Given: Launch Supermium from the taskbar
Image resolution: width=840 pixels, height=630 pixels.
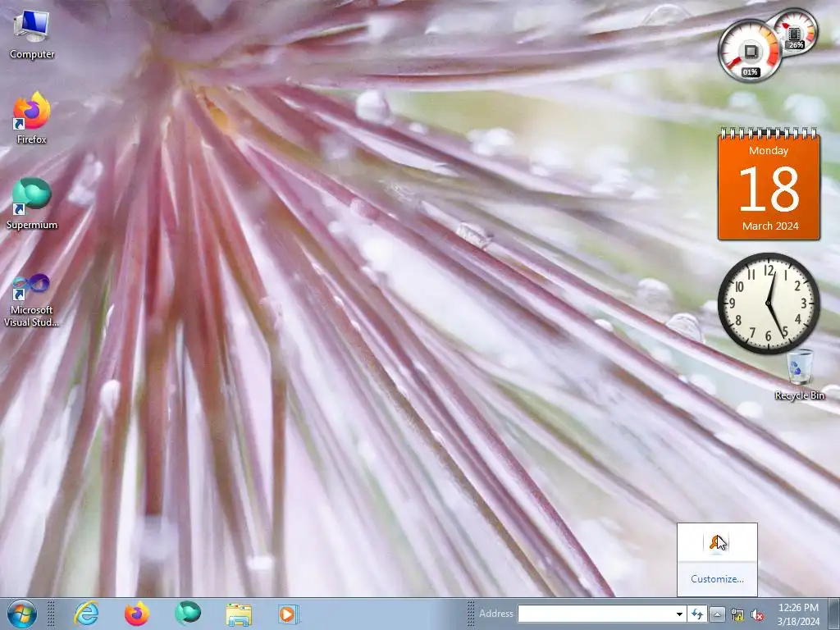Looking at the screenshot, I should 188,614.
